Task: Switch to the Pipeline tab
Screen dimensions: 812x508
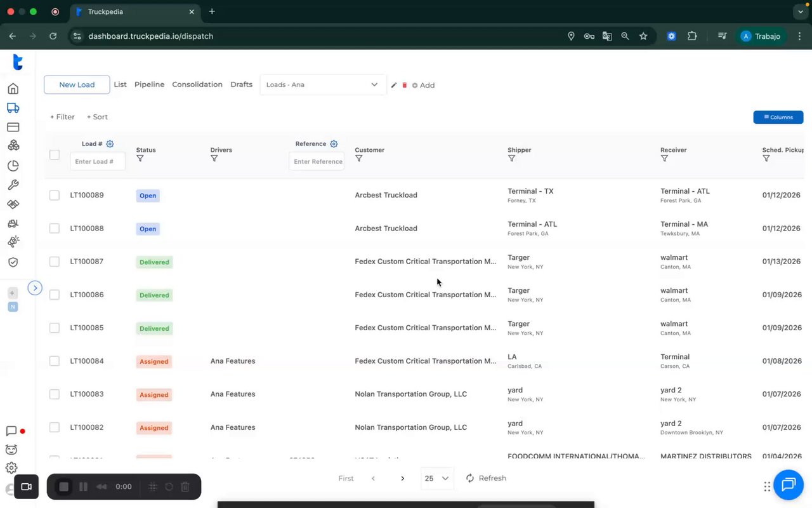Action: 149,84
